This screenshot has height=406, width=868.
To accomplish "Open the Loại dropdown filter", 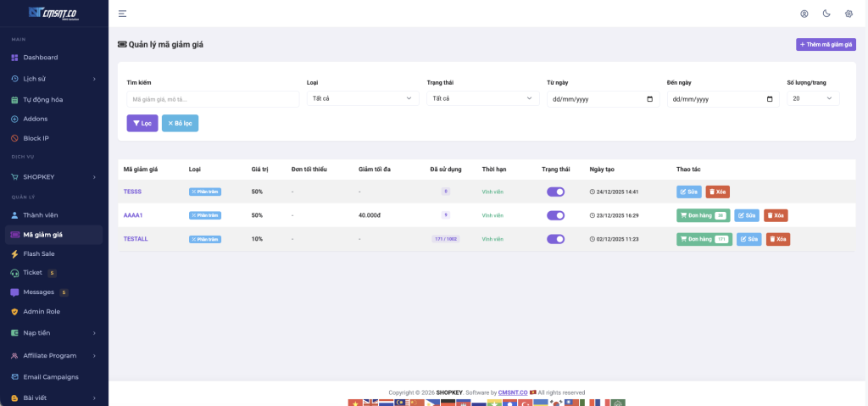I will [363, 98].
